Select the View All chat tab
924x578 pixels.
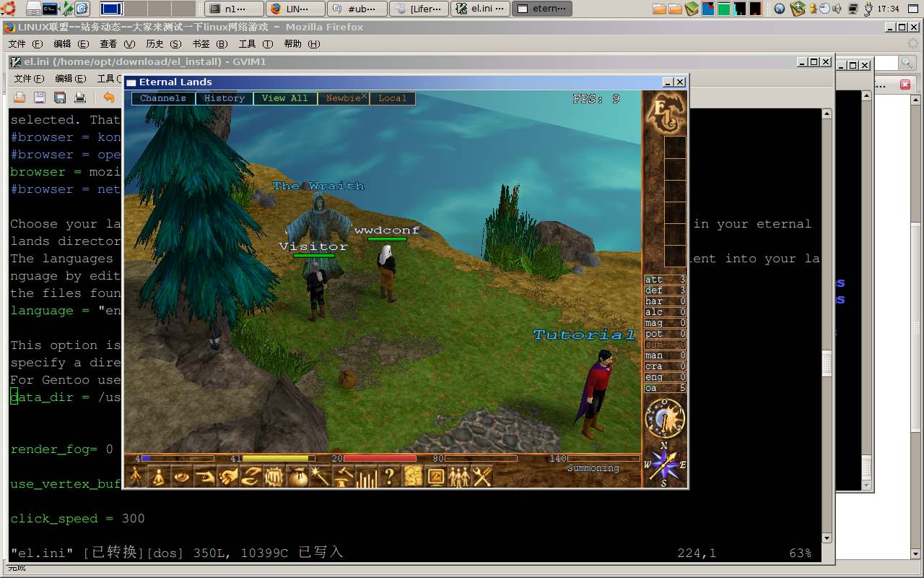click(285, 98)
